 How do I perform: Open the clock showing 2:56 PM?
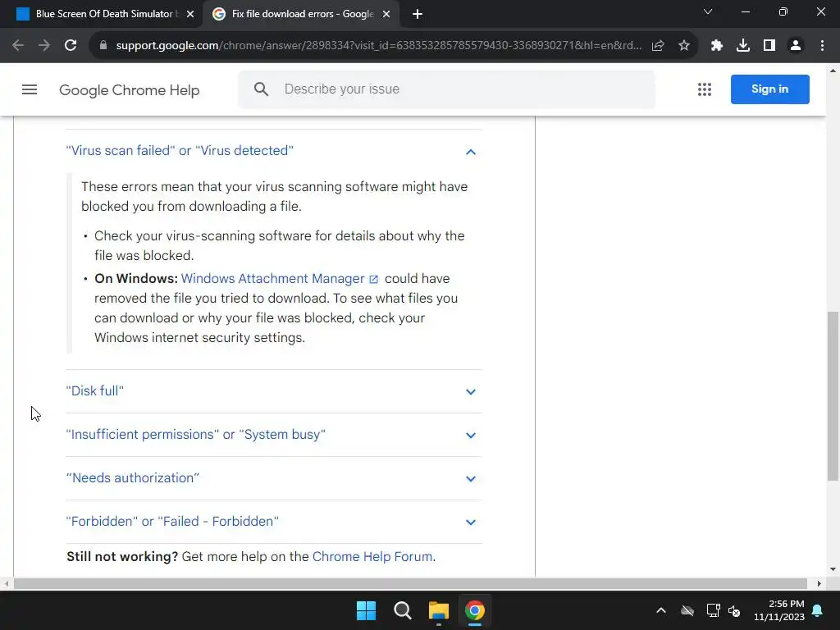(779, 610)
